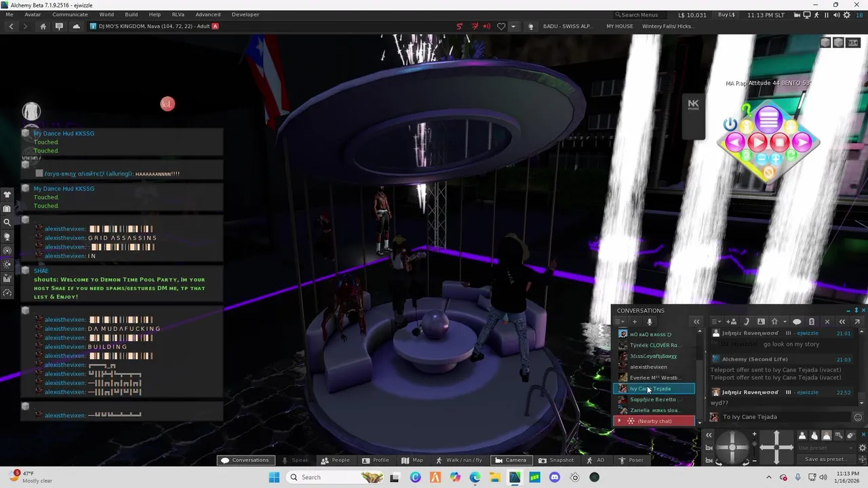Click Save as preset button
Screen dimensions: 868x488
coord(828,459)
